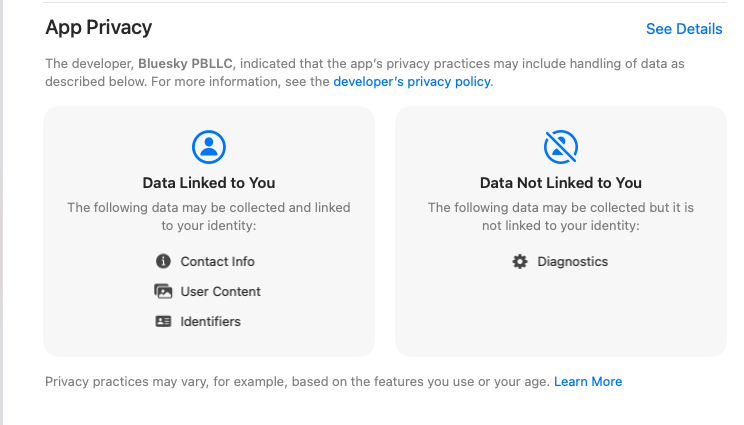Click the linked-to-your-identity description text
Screen dimensions: 744x425
pos(209,216)
